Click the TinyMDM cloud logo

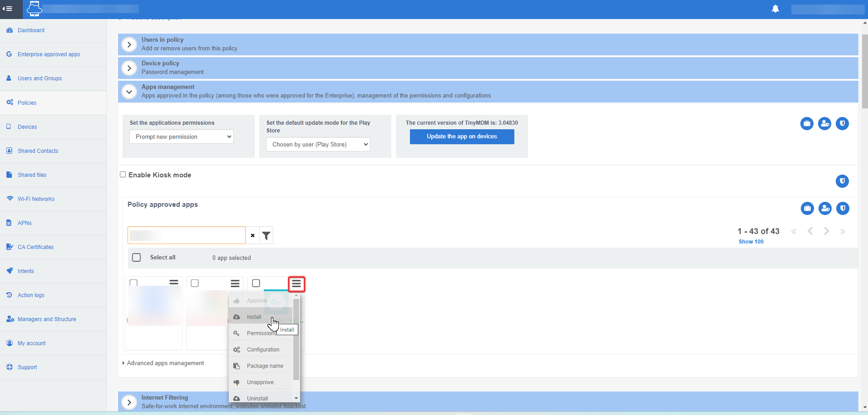(34, 9)
